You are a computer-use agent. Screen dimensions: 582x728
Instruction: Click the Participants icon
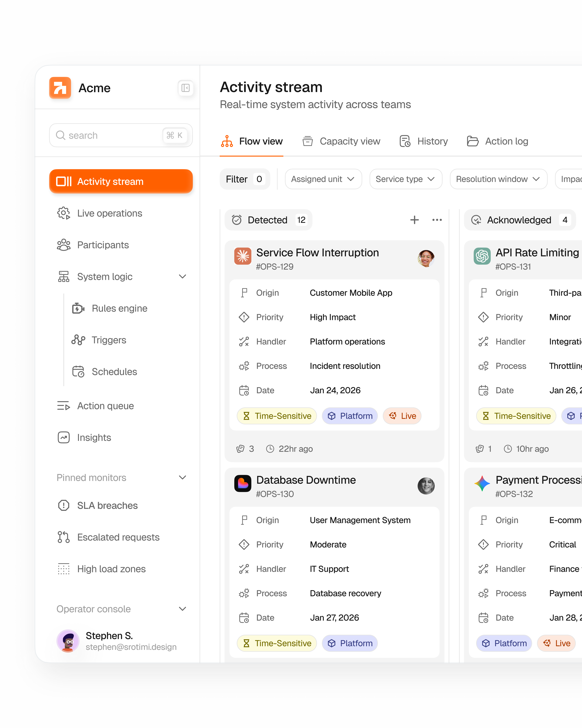pos(64,245)
